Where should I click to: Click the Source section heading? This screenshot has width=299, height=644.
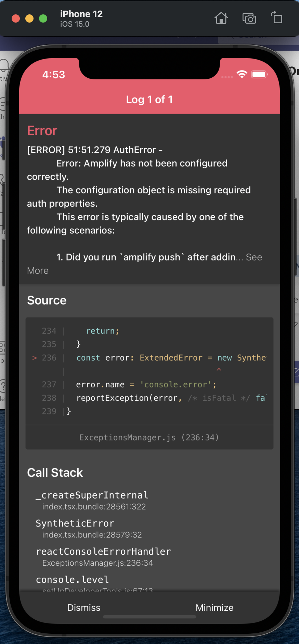coord(47,300)
